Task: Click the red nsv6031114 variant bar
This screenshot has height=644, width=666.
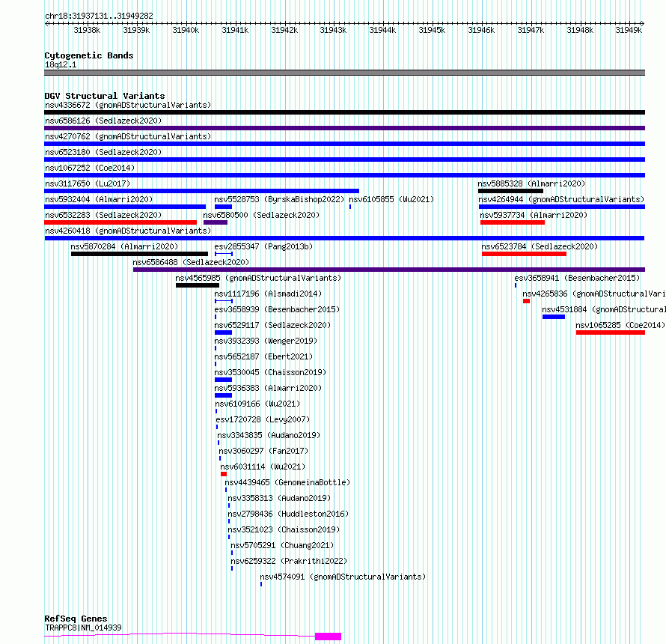Action: click(x=224, y=474)
